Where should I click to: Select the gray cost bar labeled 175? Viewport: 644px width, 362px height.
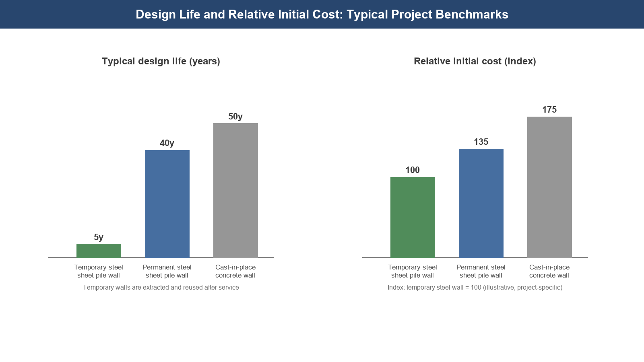coord(549,187)
